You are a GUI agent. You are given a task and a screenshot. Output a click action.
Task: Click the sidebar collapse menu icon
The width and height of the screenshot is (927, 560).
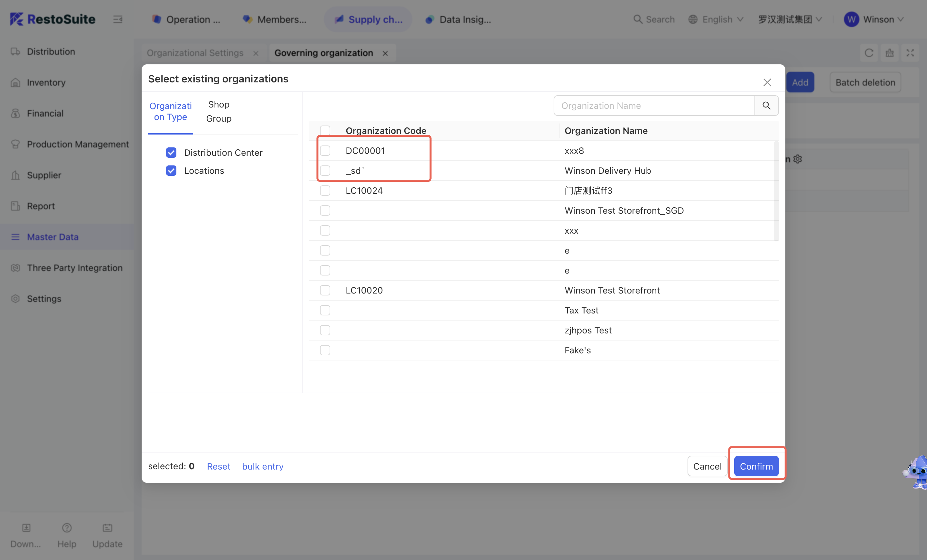[x=118, y=19]
